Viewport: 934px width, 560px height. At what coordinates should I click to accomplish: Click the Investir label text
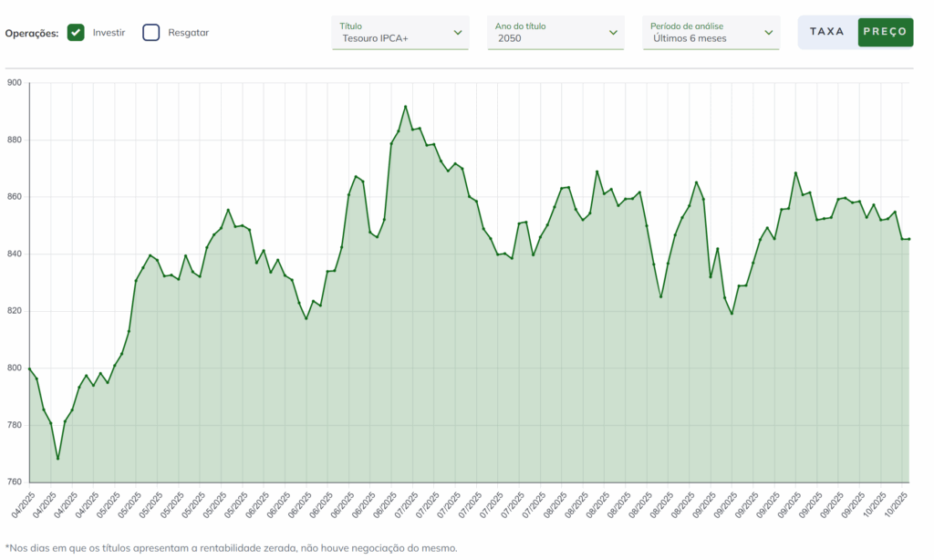coord(109,33)
